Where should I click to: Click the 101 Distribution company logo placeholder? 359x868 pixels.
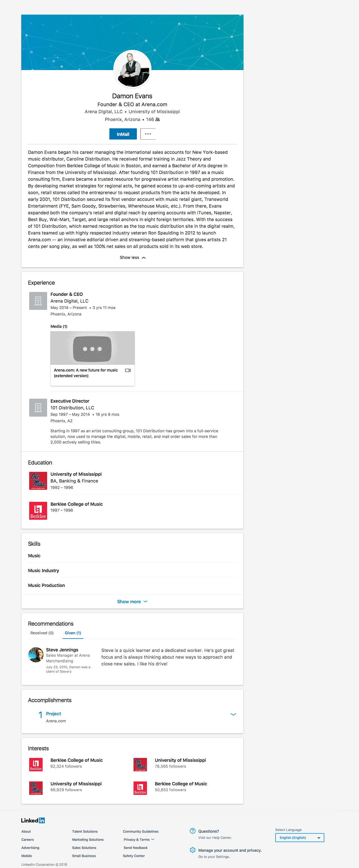[38, 407]
